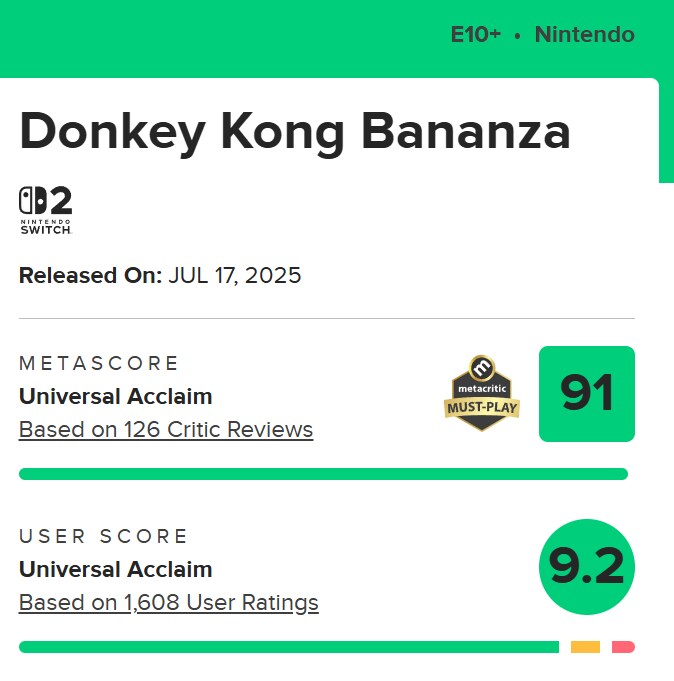The image size is (674, 681).
Task: Click the 9.2 user score circle
Action: pos(587,567)
